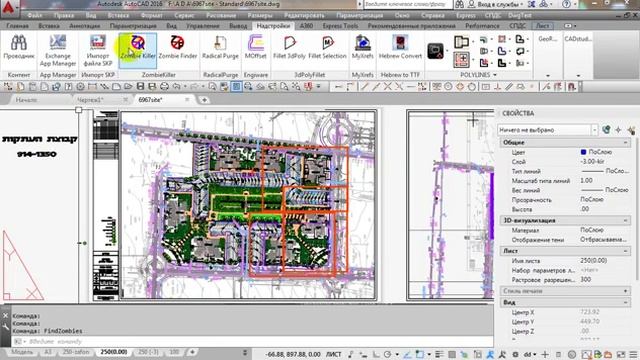The image size is (640, 360).
Task: Click the binoculars search icon in title bar
Action: click(x=460, y=4)
